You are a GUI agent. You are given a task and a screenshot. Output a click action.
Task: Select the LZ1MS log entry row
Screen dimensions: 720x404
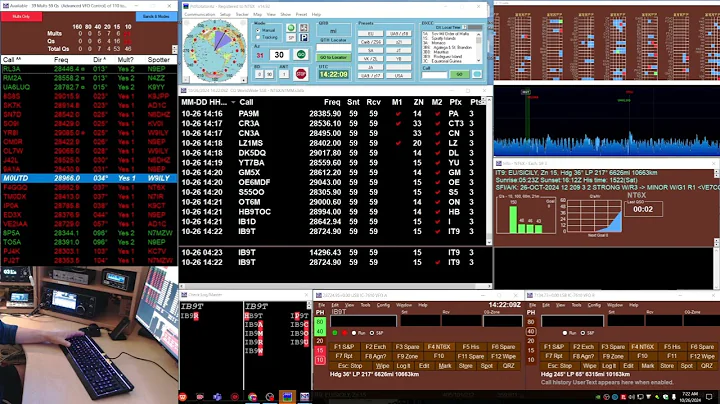coord(333,143)
